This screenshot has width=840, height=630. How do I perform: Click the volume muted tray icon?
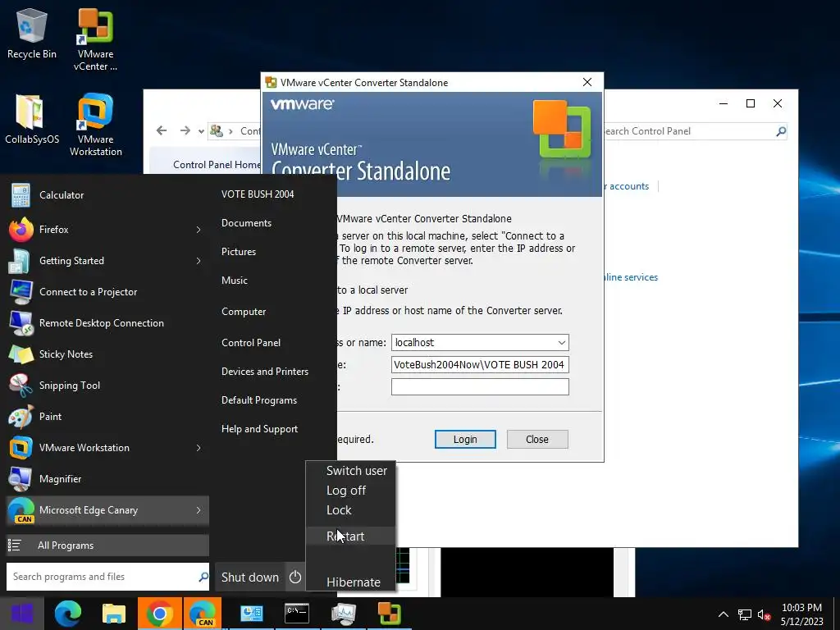click(x=764, y=615)
